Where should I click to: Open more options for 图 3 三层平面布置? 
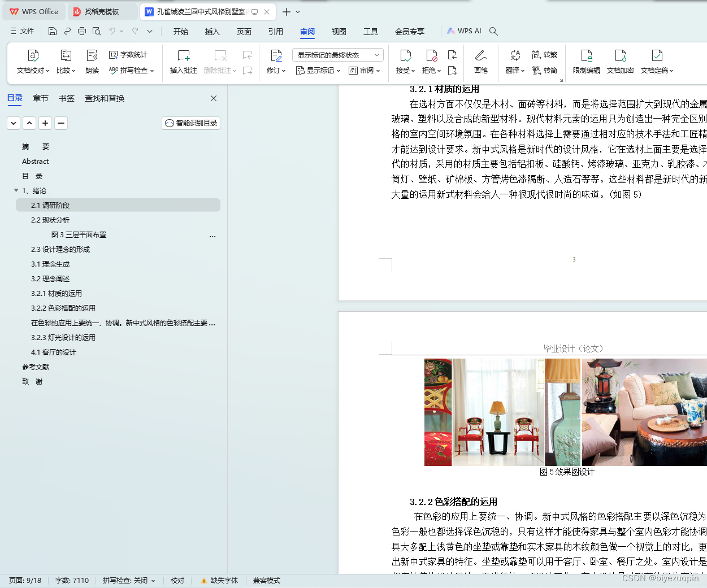point(212,236)
